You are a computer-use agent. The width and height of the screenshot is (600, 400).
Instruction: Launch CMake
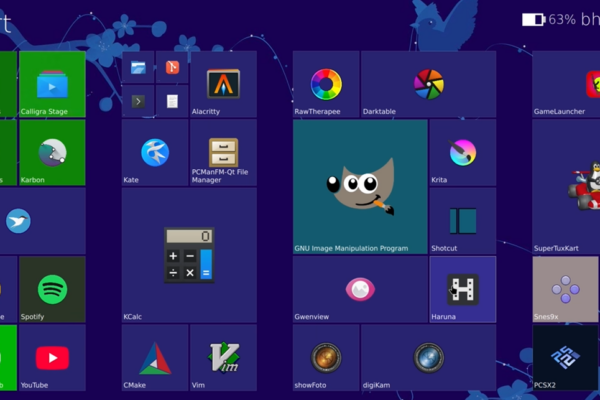pos(155,357)
